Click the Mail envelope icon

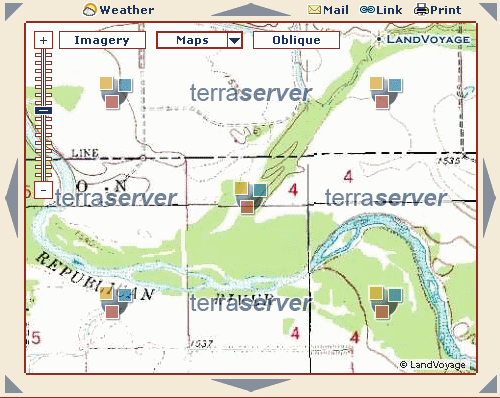tap(314, 10)
